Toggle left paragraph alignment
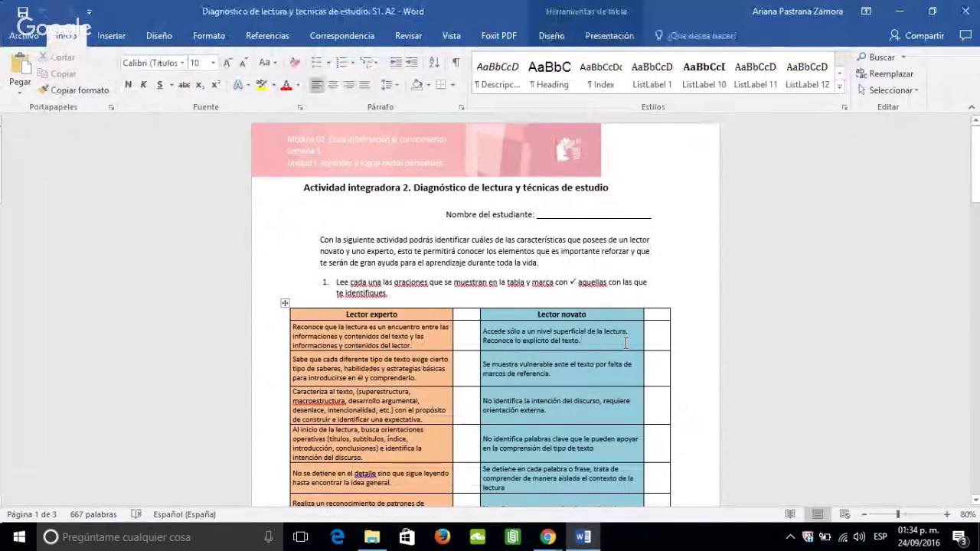The width and height of the screenshot is (980, 551). tap(316, 85)
